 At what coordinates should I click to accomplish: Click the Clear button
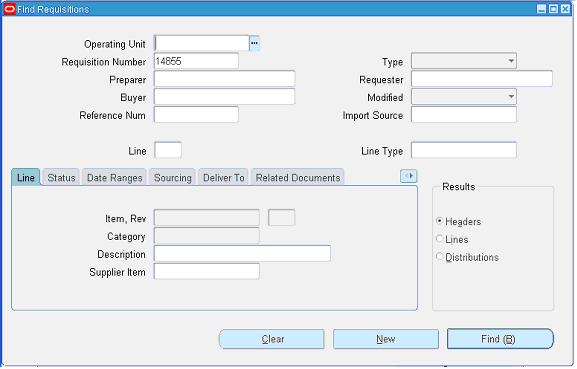pyautogui.click(x=272, y=339)
